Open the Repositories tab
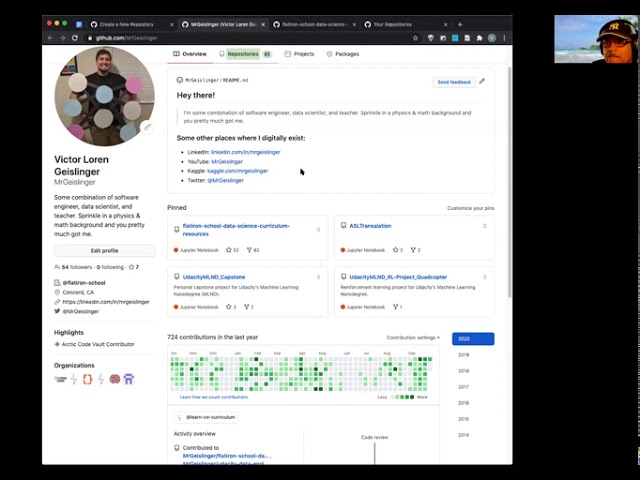The image size is (640, 480). point(244,54)
